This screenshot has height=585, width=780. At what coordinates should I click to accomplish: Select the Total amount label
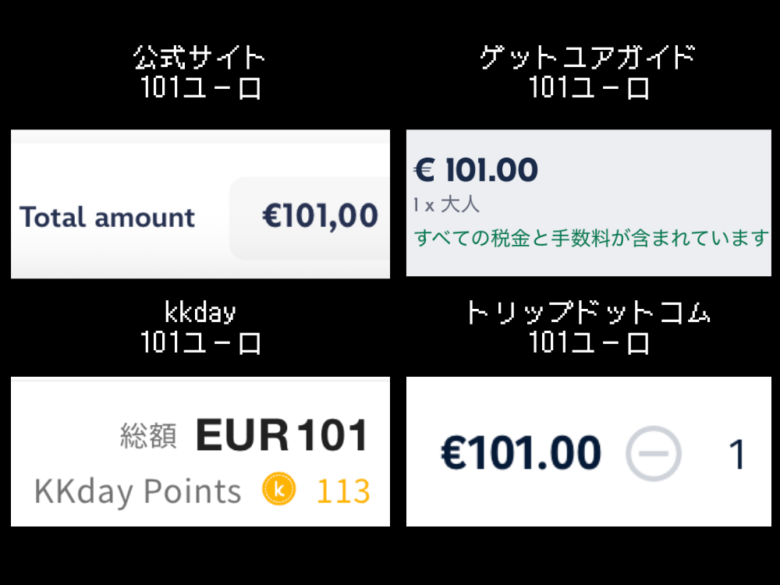[x=107, y=217]
